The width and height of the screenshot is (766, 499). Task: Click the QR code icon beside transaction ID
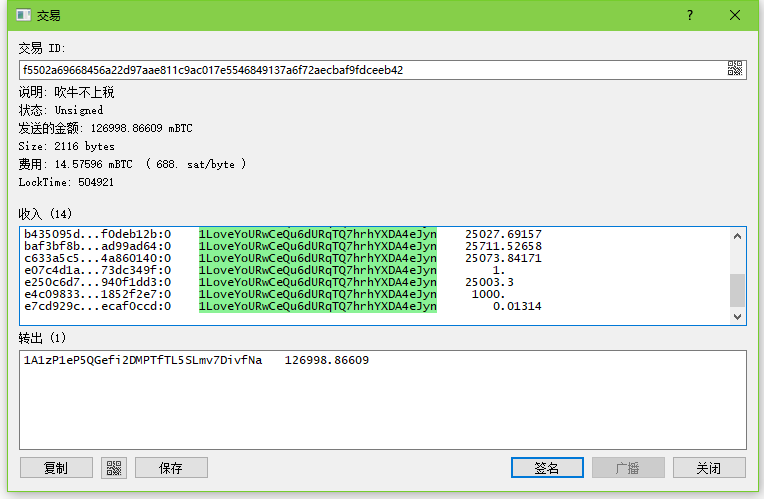[735, 69]
